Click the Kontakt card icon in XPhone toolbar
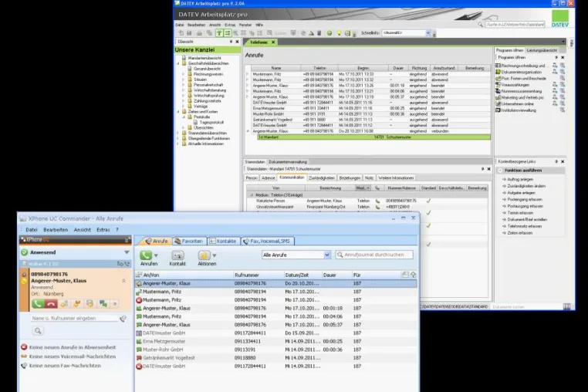Viewport: 588px width, 392px height. pos(177,255)
